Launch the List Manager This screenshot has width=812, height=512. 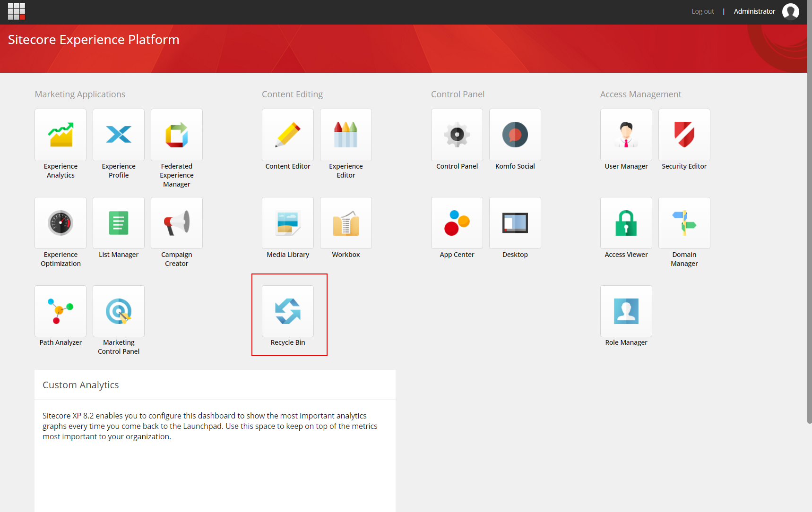tap(119, 223)
